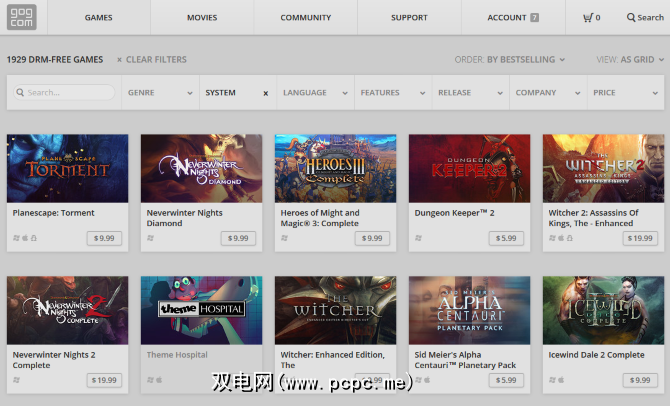Screen dimensions: 670x406
Task: Click the Icewind Dale 2 Complete title
Action: point(597,355)
